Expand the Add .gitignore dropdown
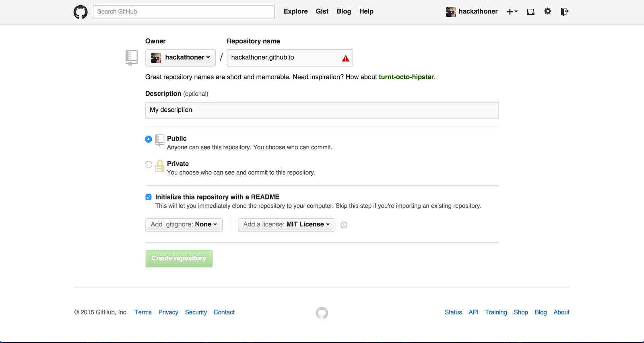 (x=184, y=225)
